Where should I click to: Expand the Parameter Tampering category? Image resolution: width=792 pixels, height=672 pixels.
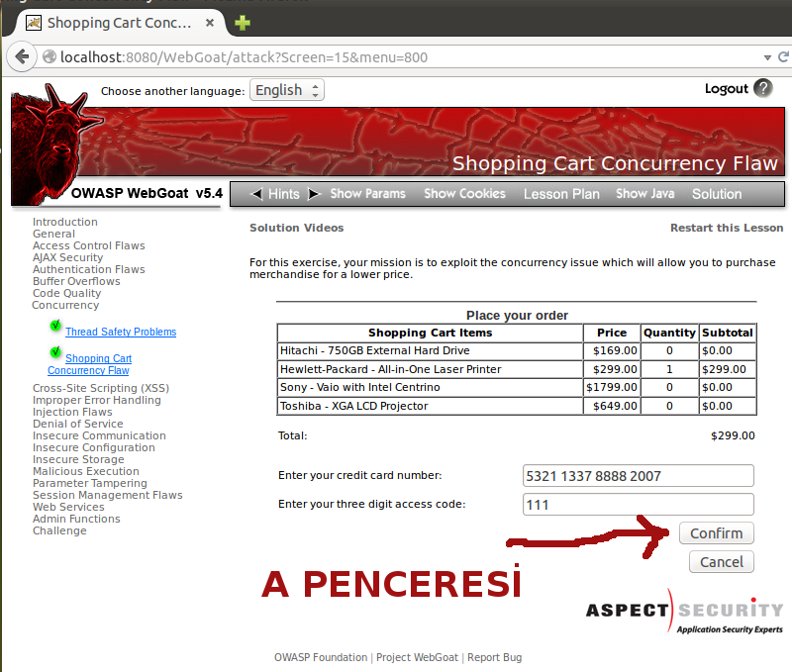(90, 483)
